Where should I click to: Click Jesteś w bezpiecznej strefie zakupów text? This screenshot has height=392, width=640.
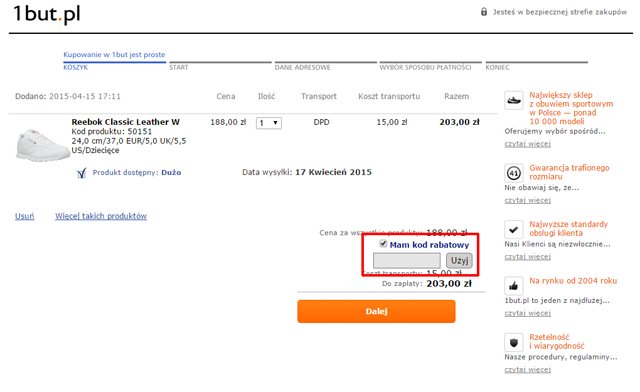(x=560, y=12)
